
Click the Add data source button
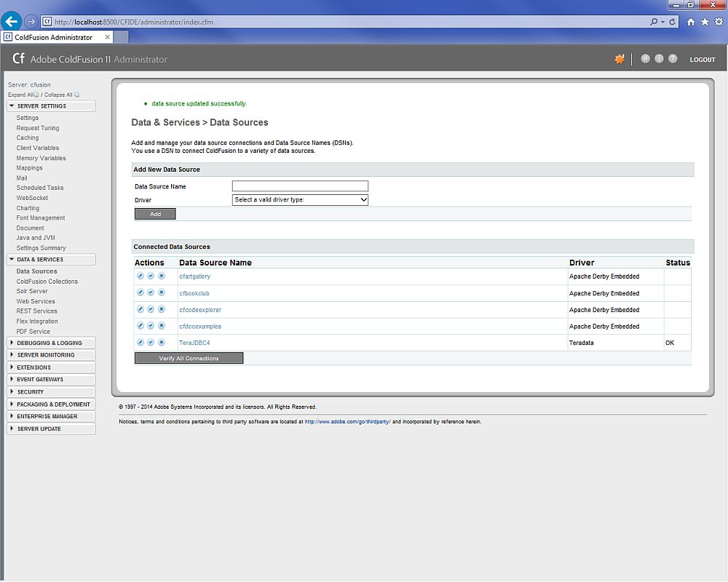coord(155,214)
